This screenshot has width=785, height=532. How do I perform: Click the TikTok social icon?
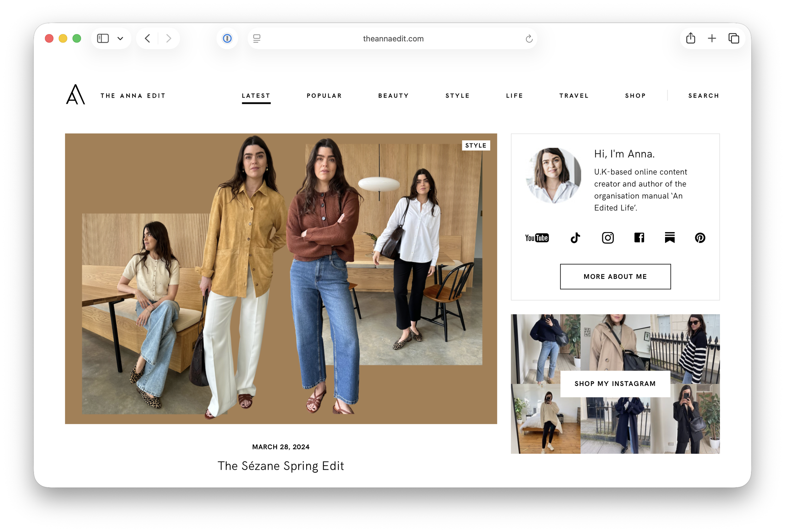coord(575,238)
